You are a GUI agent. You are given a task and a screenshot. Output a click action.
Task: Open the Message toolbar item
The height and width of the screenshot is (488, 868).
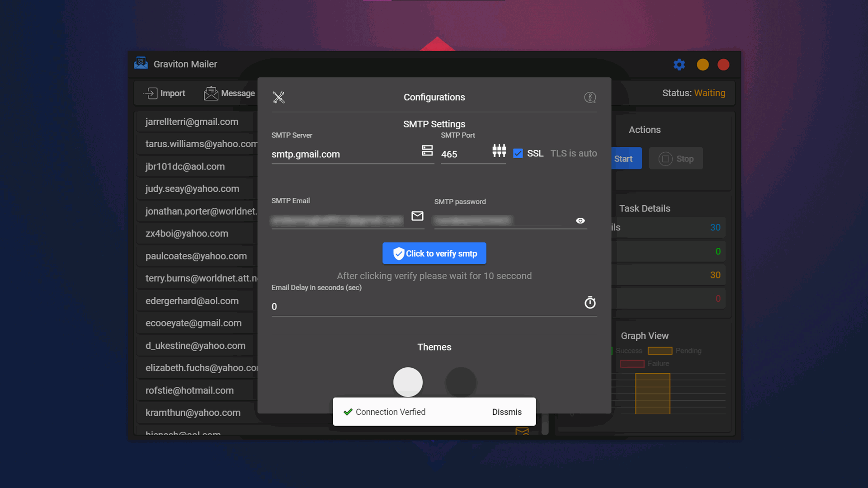click(x=229, y=93)
